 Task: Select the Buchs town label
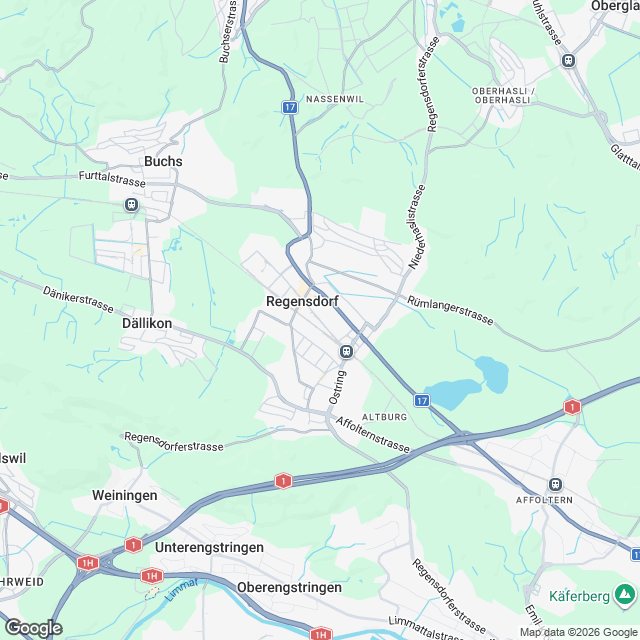163,161
